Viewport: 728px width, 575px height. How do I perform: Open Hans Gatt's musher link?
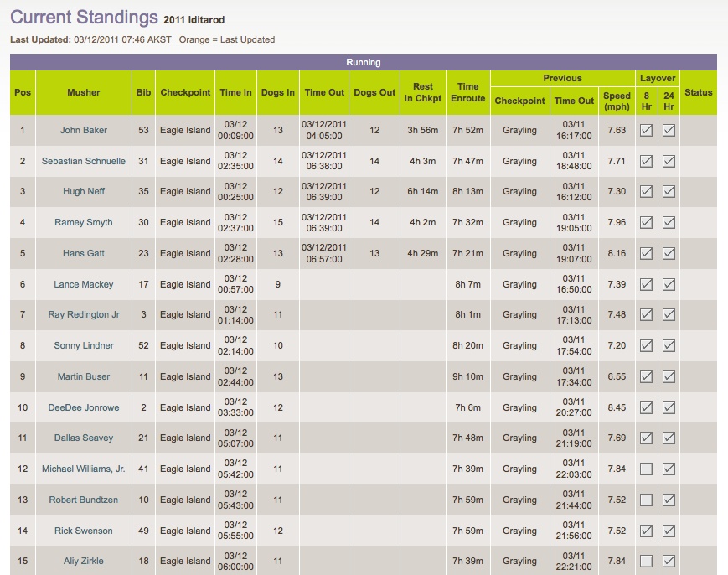[x=84, y=253]
